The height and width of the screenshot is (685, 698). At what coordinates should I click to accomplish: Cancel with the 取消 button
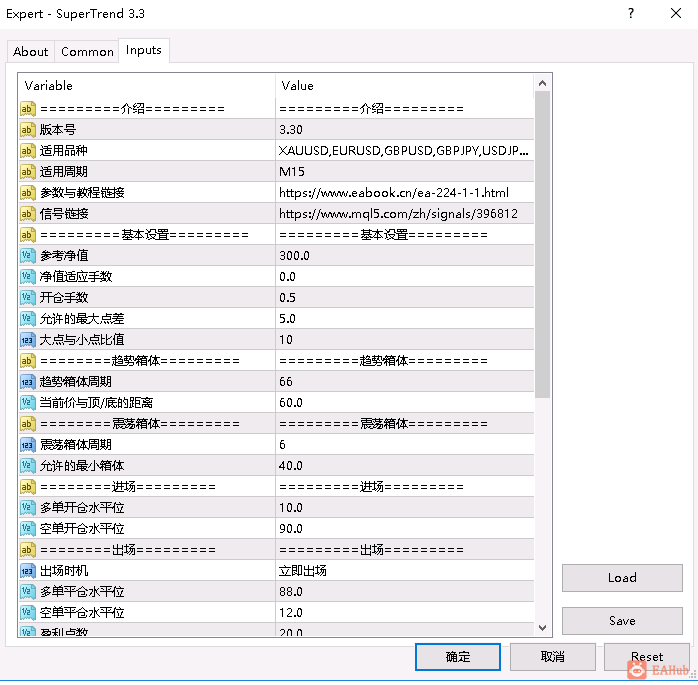tap(552, 657)
